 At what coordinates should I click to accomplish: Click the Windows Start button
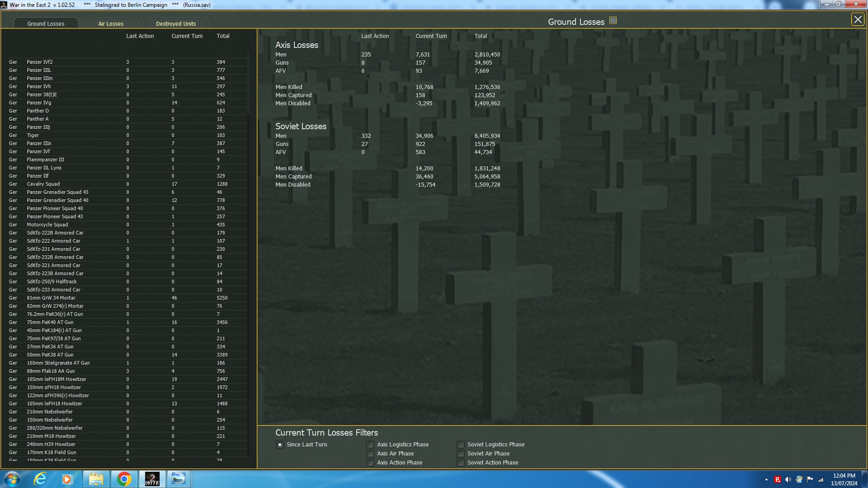pyautogui.click(x=12, y=479)
